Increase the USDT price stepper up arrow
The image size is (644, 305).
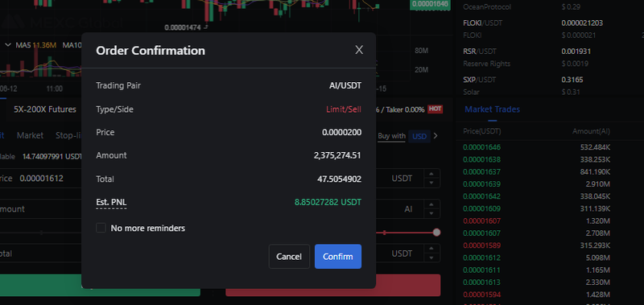pyautogui.click(x=431, y=175)
